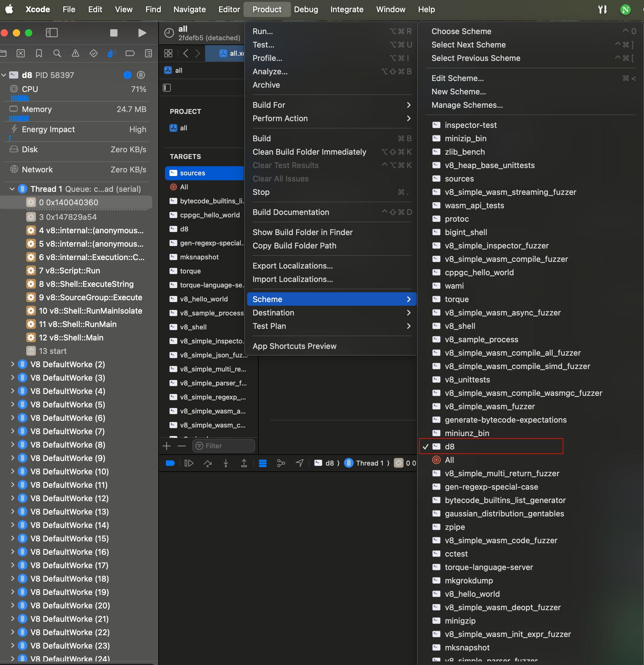Open the bookmark navigator icon

(39, 53)
